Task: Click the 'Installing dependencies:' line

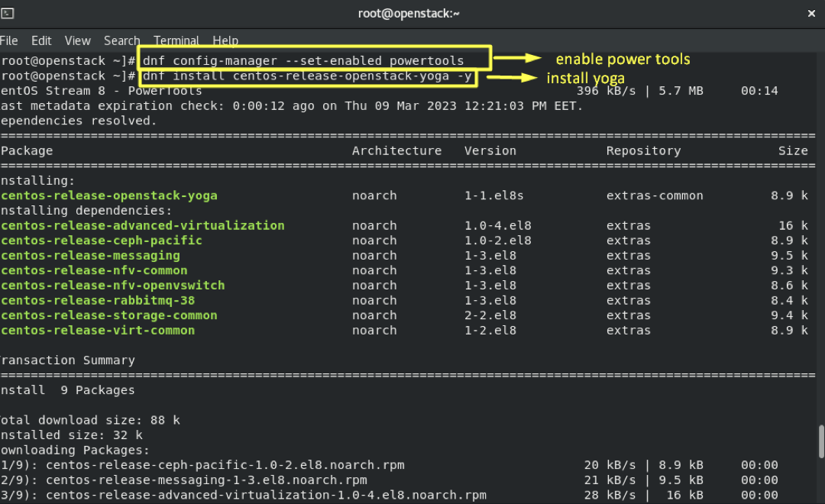Action: [x=86, y=211]
